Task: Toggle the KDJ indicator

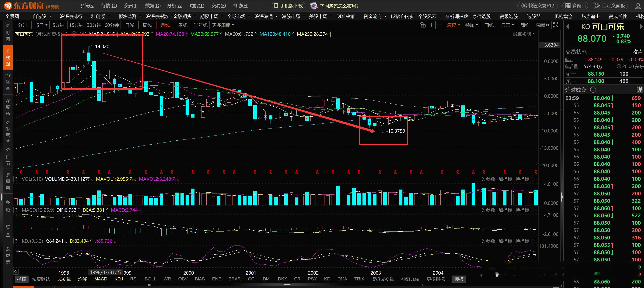Action: coord(118,279)
